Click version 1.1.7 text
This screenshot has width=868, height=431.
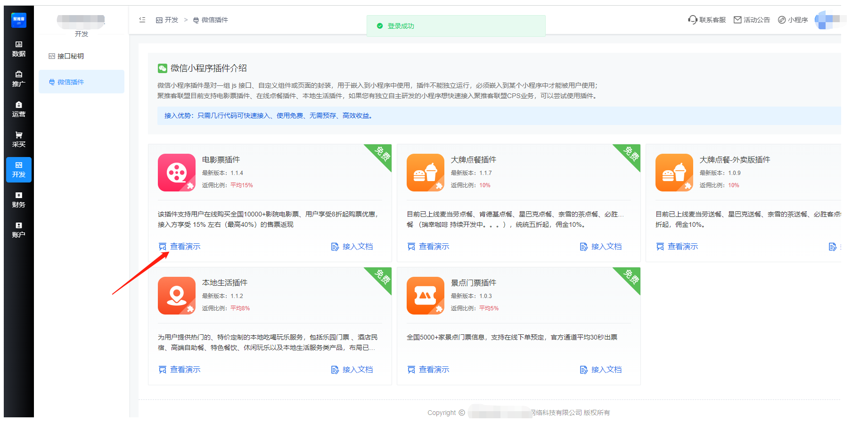[x=485, y=173]
